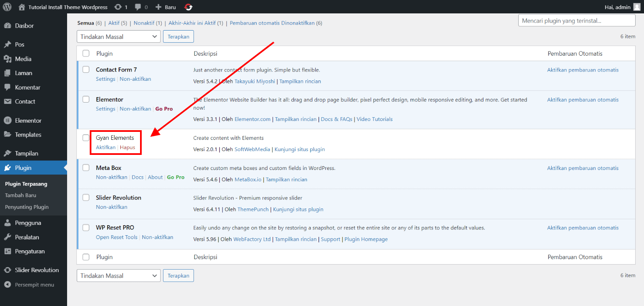Viewport: 644px width, 306px height.
Task: Collapse the sidebar with Persempit menu
Action: pos(8,285)
